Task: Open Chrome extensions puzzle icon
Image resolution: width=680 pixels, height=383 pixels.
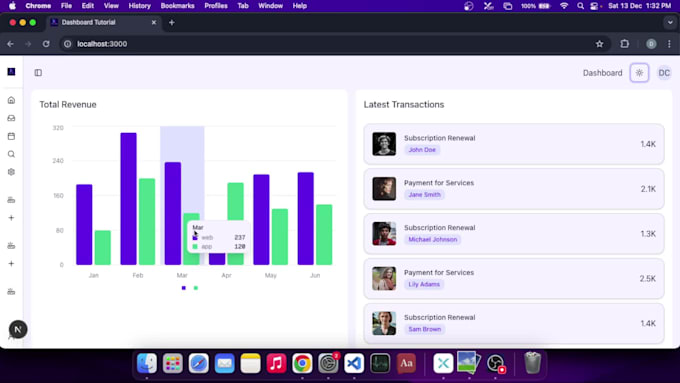Action: coord(624,44)
